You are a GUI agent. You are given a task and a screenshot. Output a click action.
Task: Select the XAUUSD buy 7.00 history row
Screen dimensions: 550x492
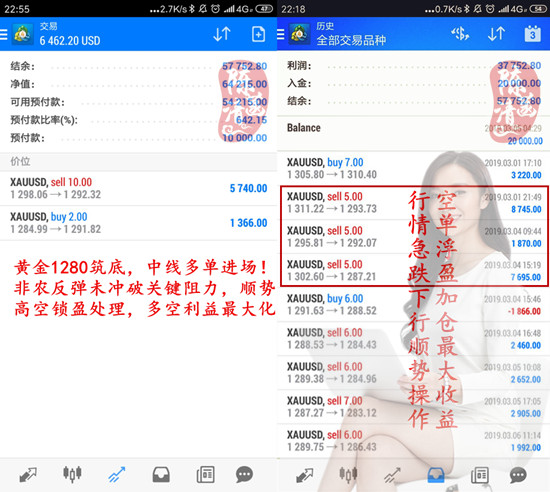click(414, 168)
